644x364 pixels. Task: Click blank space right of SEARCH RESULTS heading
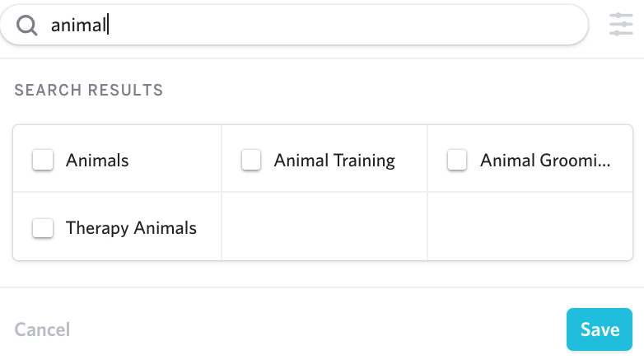395,91
